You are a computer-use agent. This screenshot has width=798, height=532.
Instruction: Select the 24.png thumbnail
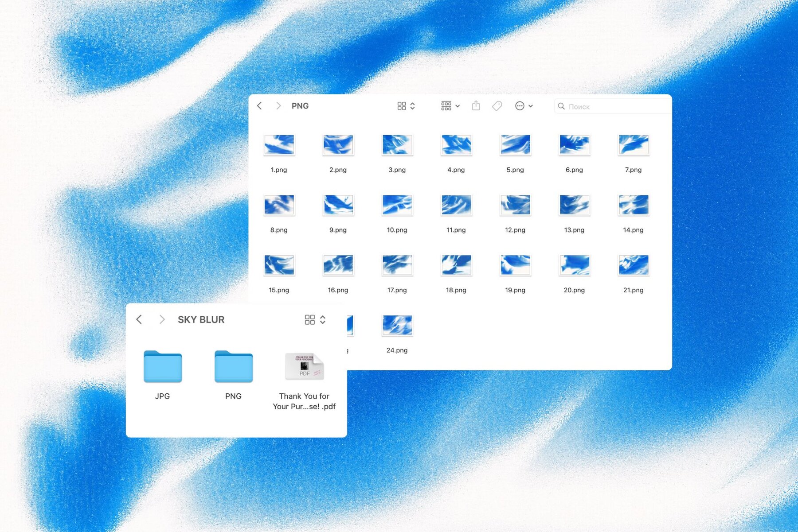pos(397,325)
